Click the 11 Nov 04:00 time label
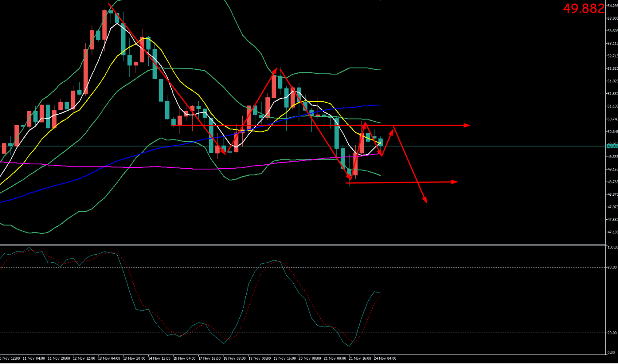 [x=34, y=358]
